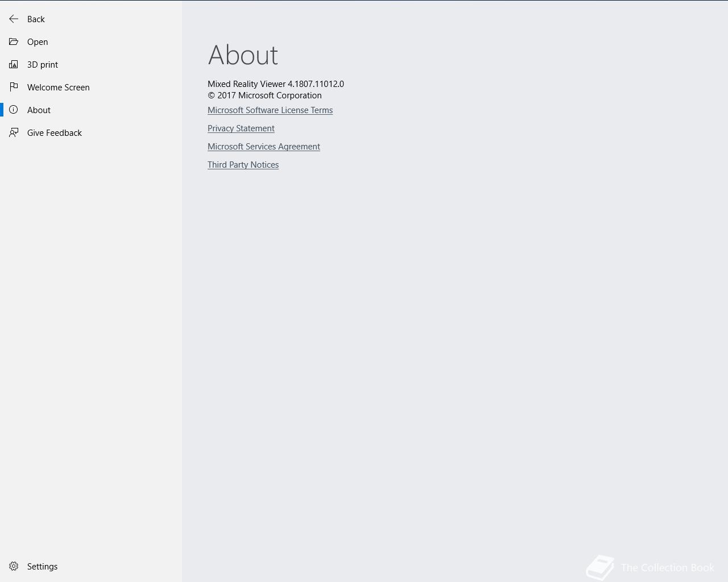Open the Welcome Screen entry

click(x=59, y=88)
